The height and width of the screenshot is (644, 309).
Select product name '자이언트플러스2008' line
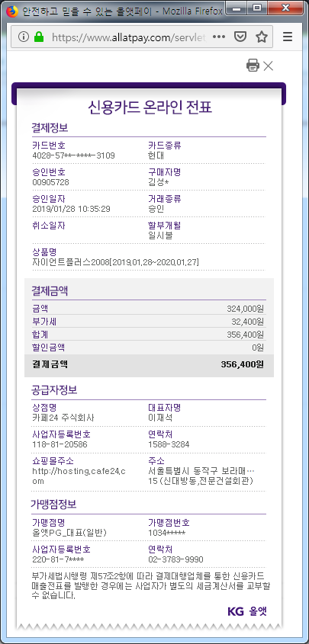115,262
